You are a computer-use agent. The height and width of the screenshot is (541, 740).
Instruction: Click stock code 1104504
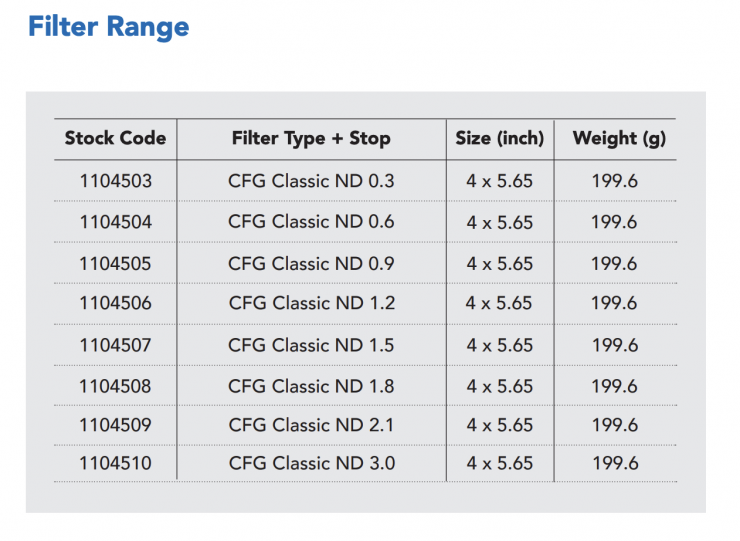pos(115,222)
